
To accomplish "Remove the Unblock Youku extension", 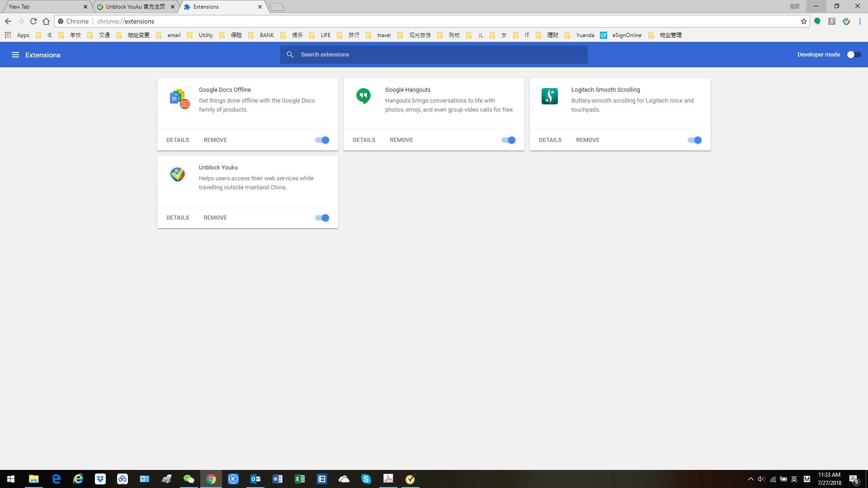I will pyautogui.click(x=215, y=218).
